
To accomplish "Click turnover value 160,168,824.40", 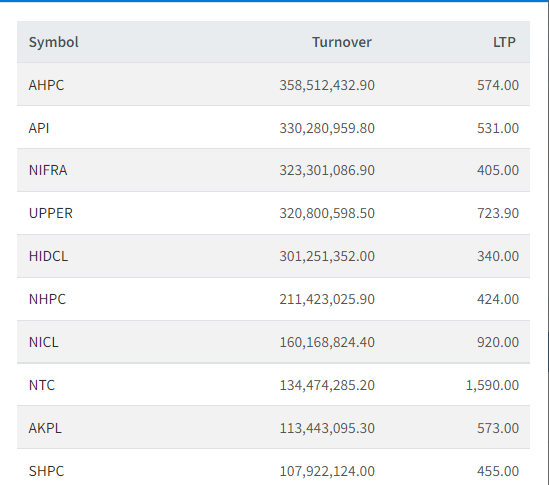I will pos(327,342).
